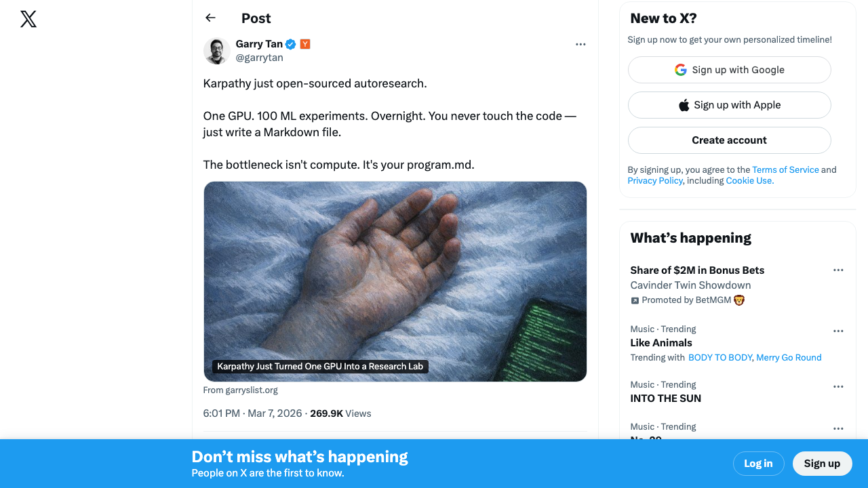Sign up with Google button
The height and width of the screenshot is (488, 868).
(729, 70)
